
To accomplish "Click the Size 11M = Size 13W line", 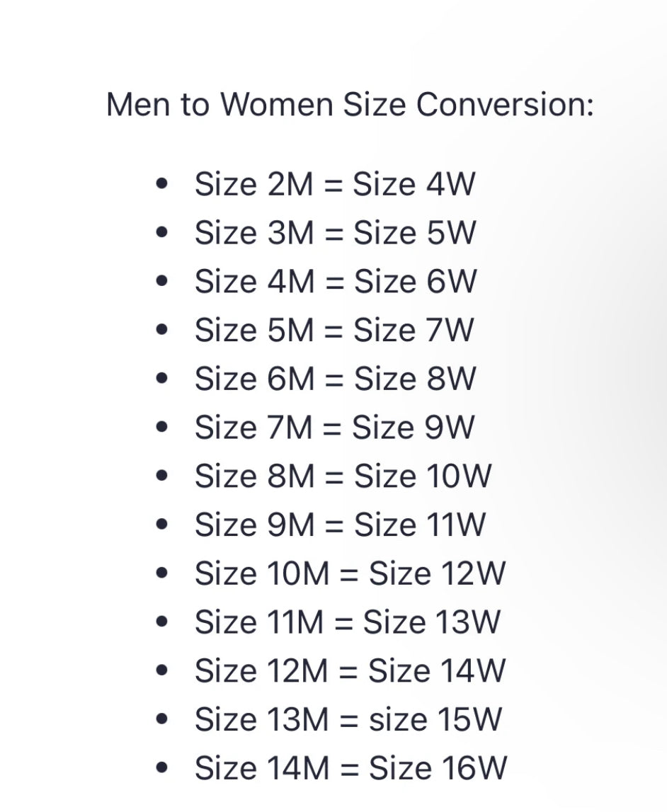I will [348, 622].
